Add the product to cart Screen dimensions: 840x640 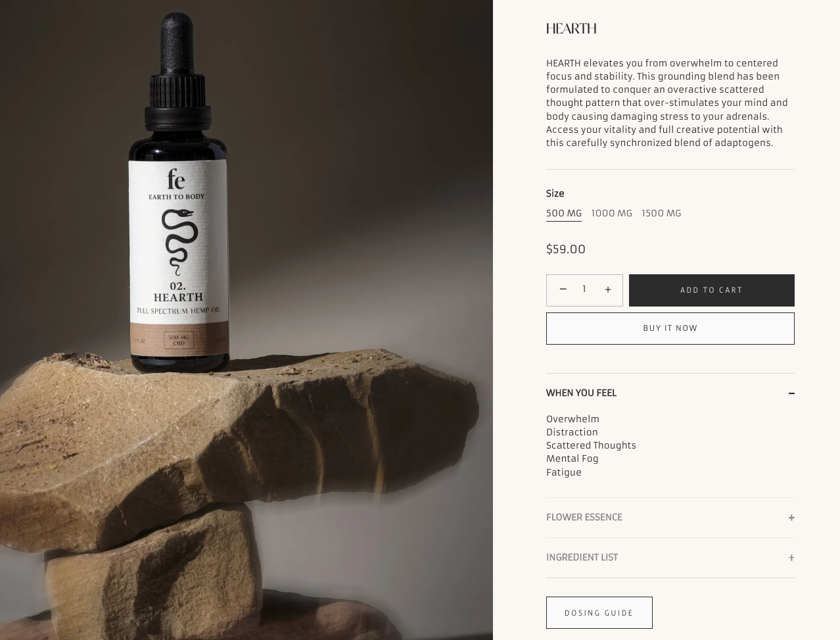pos(712,290)
